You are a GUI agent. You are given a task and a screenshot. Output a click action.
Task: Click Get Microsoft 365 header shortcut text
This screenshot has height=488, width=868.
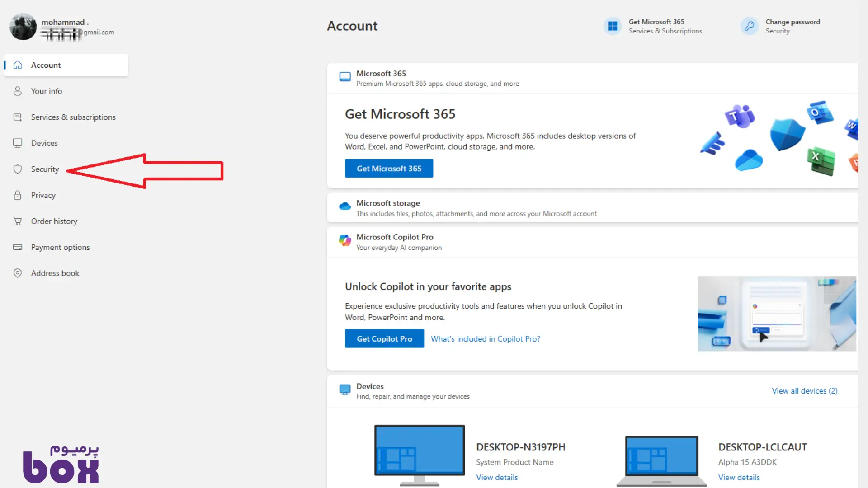pyautogui.click(x=656, y=22)
